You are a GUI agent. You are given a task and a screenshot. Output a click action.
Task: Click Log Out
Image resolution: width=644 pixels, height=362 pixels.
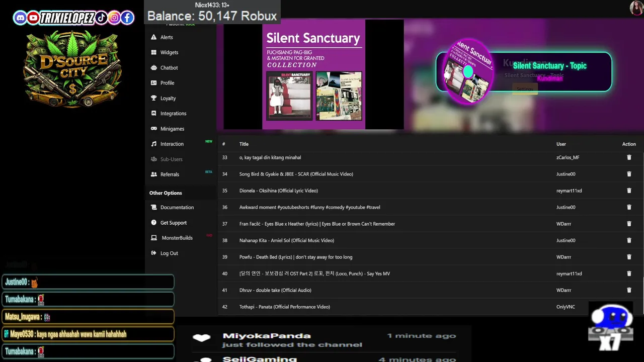click(x=169, y=253)
